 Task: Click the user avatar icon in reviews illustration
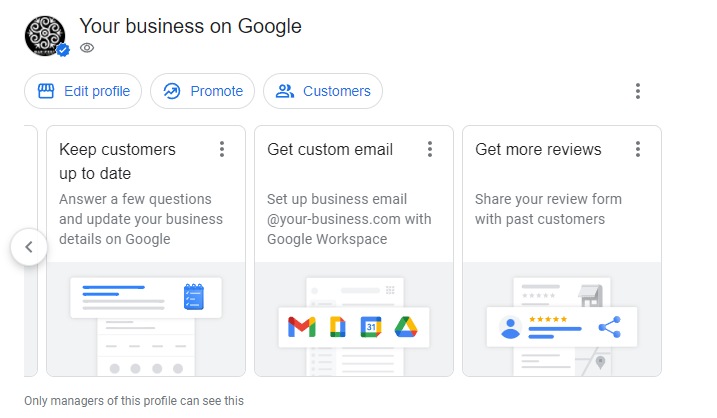click(x=510, y=327)
